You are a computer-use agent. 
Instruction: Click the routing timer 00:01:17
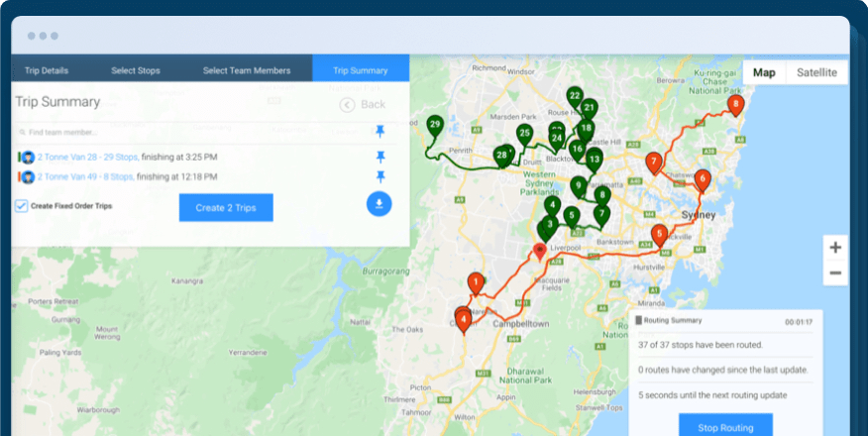[x=799, y=322]
